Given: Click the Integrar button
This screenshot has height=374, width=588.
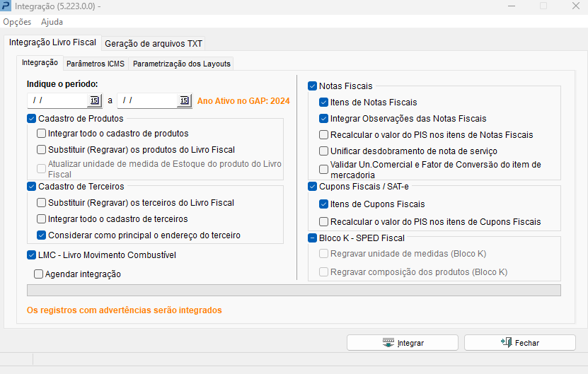Looking at the screenshot, I should coord(403,343).
